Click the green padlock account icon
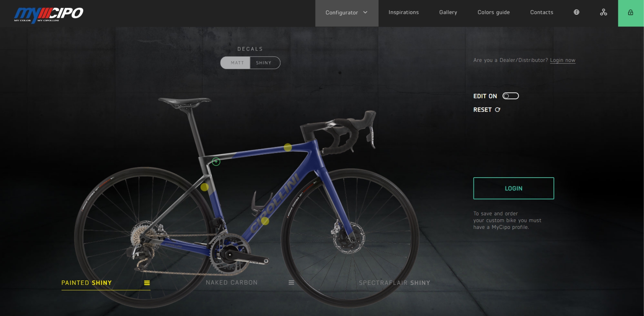Viewport: 644px width, 316px height. (x=630, y=13)
